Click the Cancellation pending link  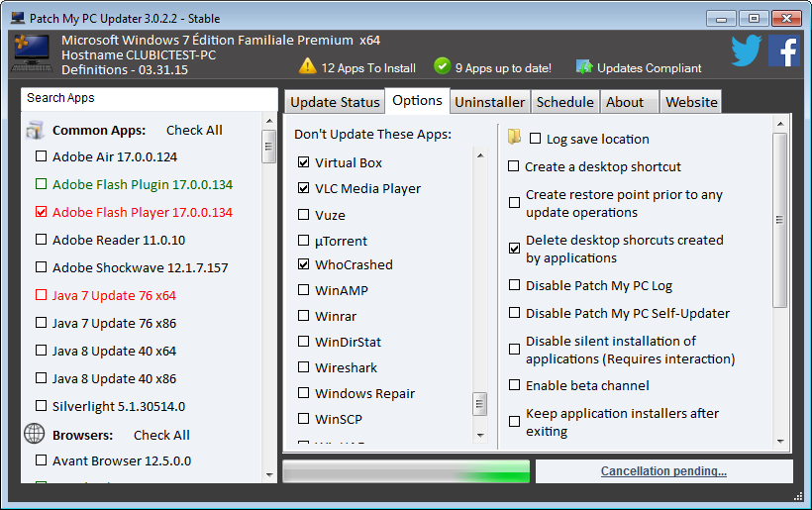(x=663, y=471)
